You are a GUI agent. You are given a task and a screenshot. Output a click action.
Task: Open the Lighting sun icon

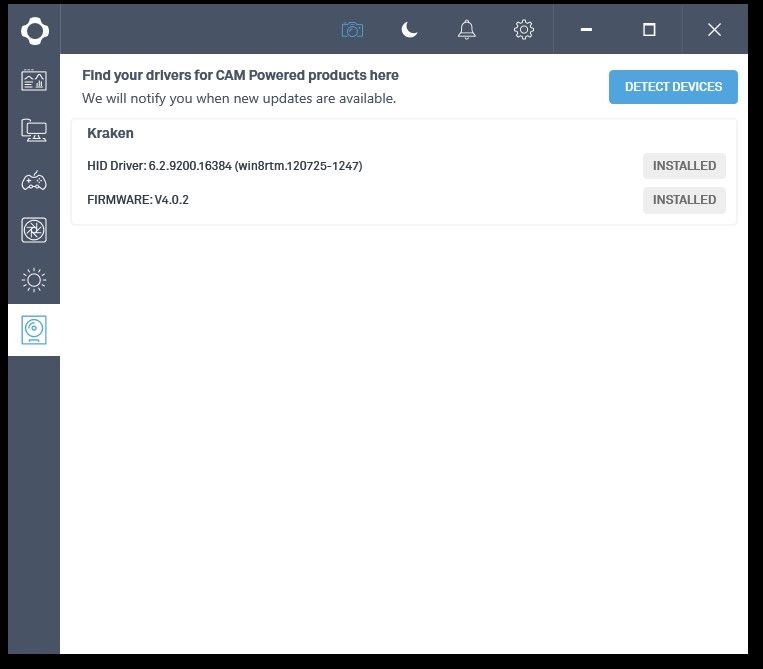34,280
